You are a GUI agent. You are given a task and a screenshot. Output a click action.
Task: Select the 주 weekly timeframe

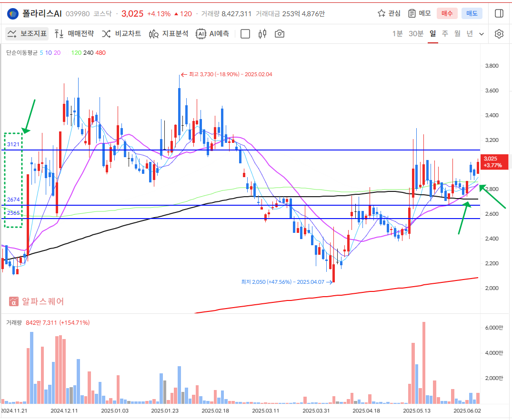(445, 34)
